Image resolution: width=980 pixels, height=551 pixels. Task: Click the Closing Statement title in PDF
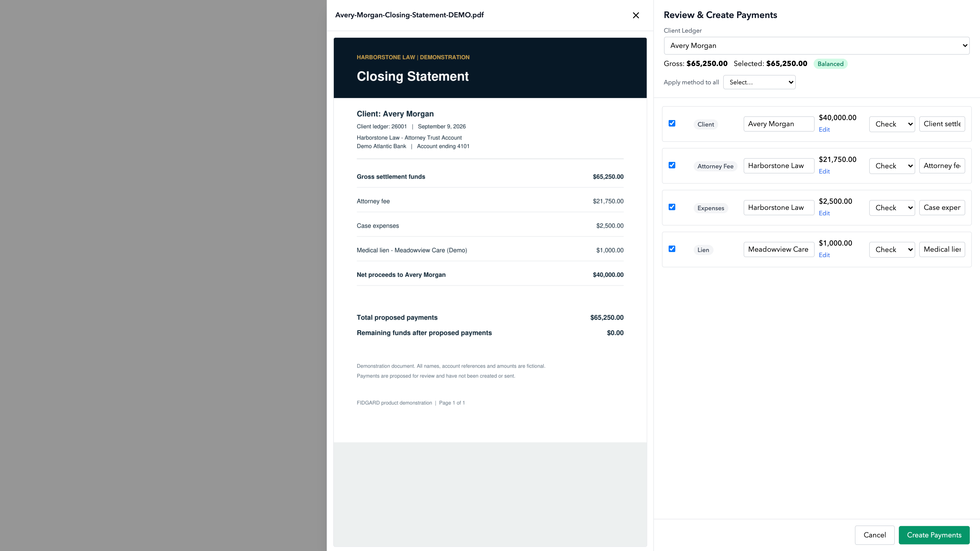(412, 77)
